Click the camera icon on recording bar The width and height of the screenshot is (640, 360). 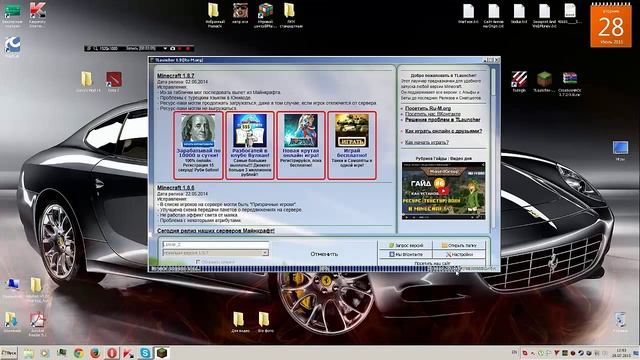click(x=172, y=48)
